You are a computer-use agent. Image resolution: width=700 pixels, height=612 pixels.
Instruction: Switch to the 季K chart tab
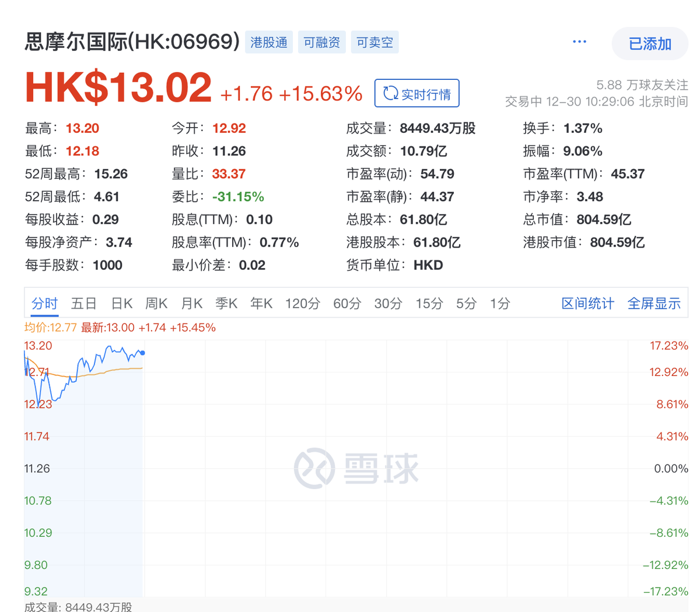point(226,304)
